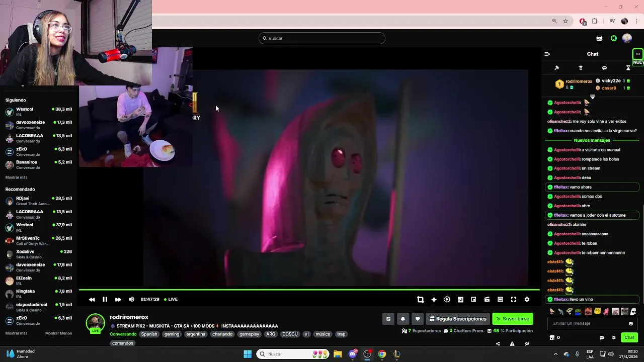The height and width of the screenshot is (362, 644).
Task: Click the green stream progress bar
Action: tap(309, 290)
